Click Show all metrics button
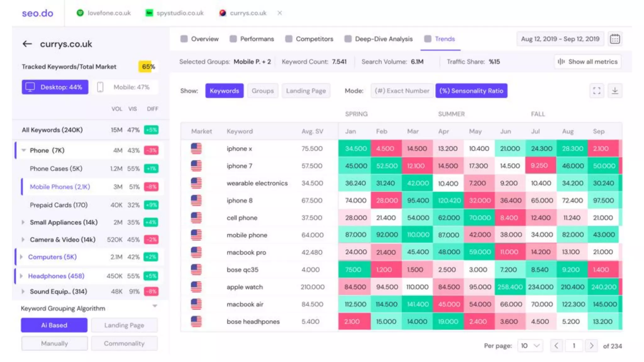644x362 pixels. 588,62
